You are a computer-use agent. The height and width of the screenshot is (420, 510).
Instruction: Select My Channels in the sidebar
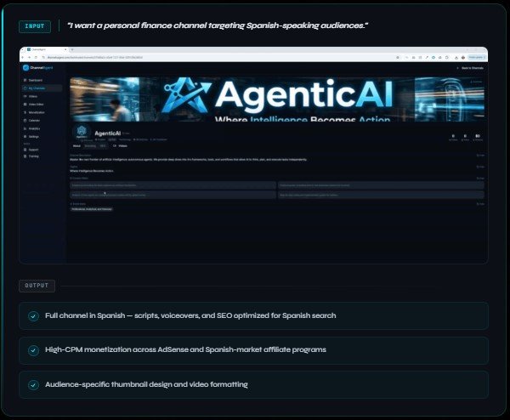coord(42,88)
